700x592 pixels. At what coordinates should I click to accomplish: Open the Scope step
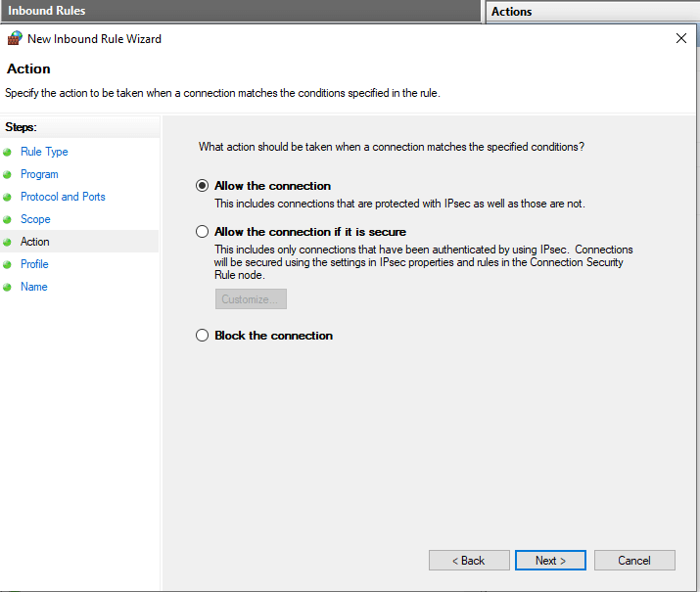[35, 219]
